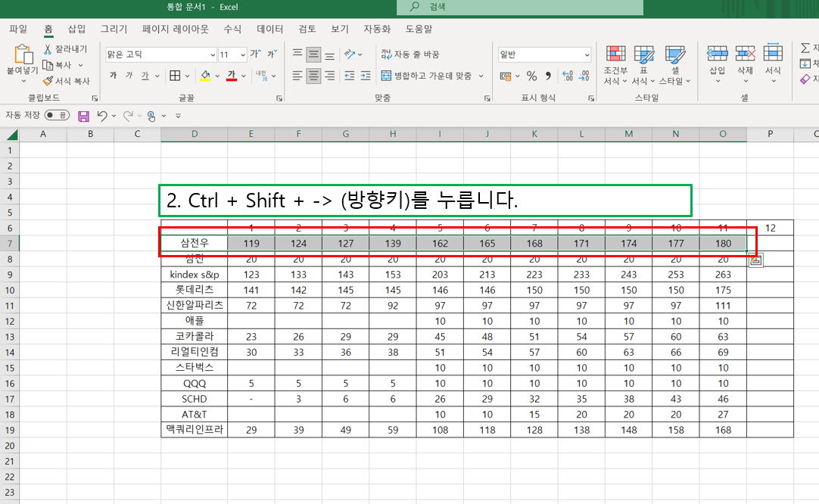
Task: Toggle center horizontal alignment
Action: click(313, 76)
